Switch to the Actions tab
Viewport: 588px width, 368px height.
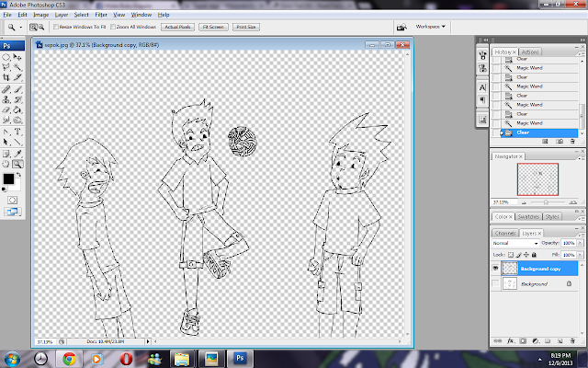(x=530, y=52)
